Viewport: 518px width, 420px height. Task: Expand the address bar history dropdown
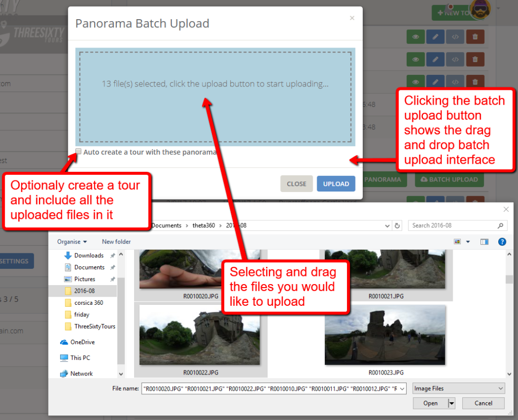tap(387, 226)
